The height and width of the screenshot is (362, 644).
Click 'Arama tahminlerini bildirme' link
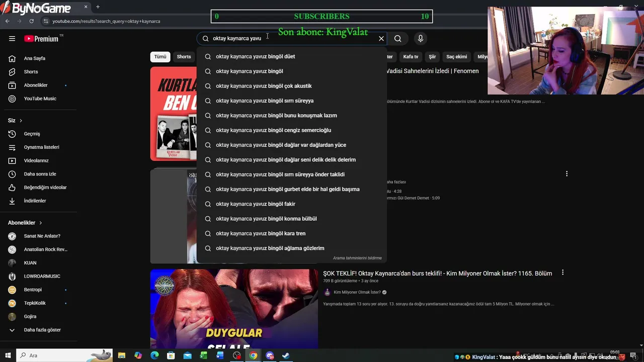pyautogui.click(x=357, y=258)
